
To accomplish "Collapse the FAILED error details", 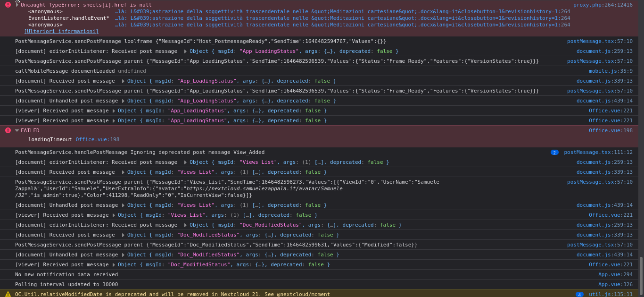I will [17, 130].
